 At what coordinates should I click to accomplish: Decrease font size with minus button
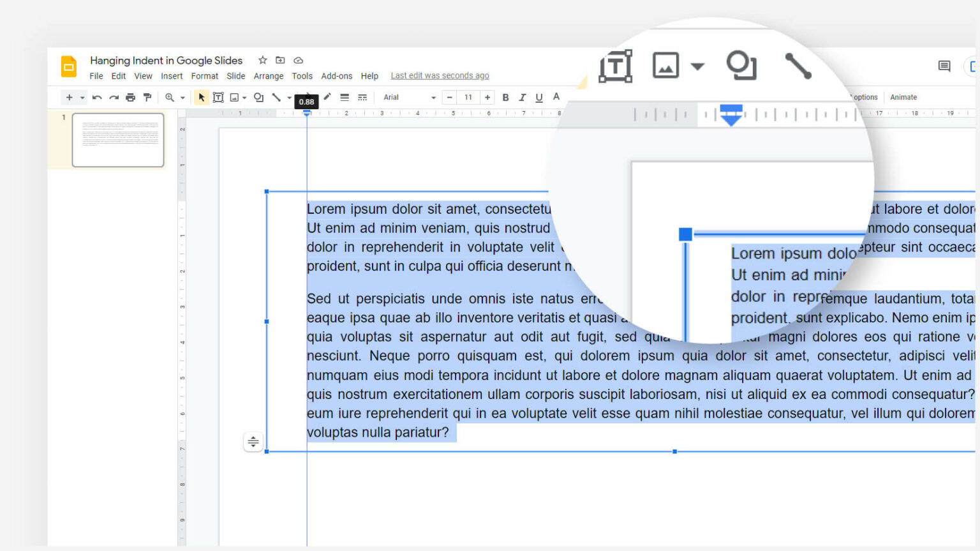(450, 97)
